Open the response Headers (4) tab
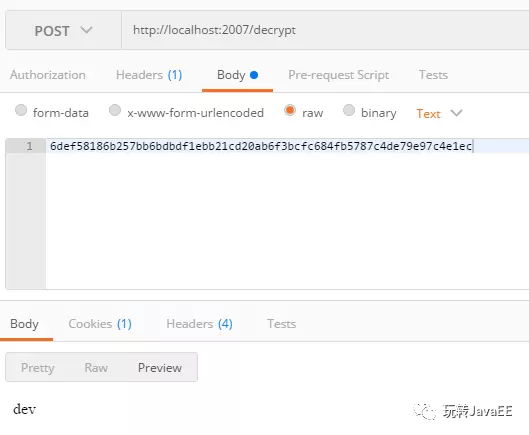Screen dimensions: 529x435 199,324
